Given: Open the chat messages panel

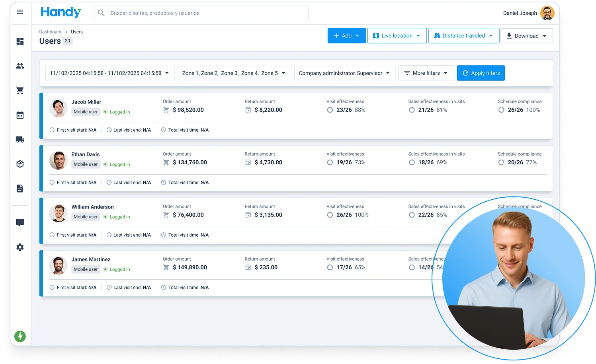Looking at the screenshot, I should (x=20, y=222).
